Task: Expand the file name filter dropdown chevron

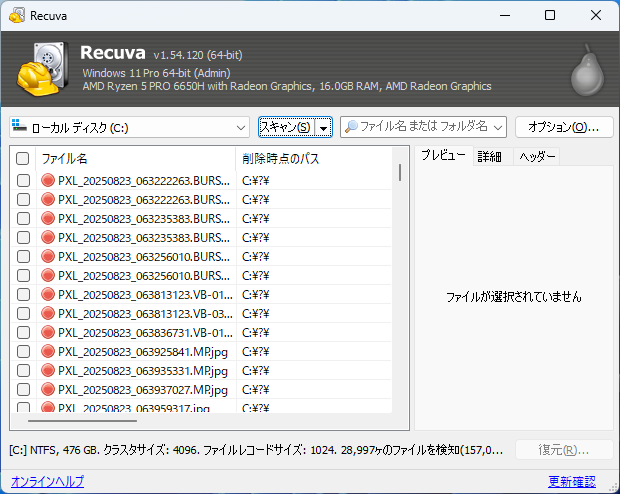Action: click(498, 127)
